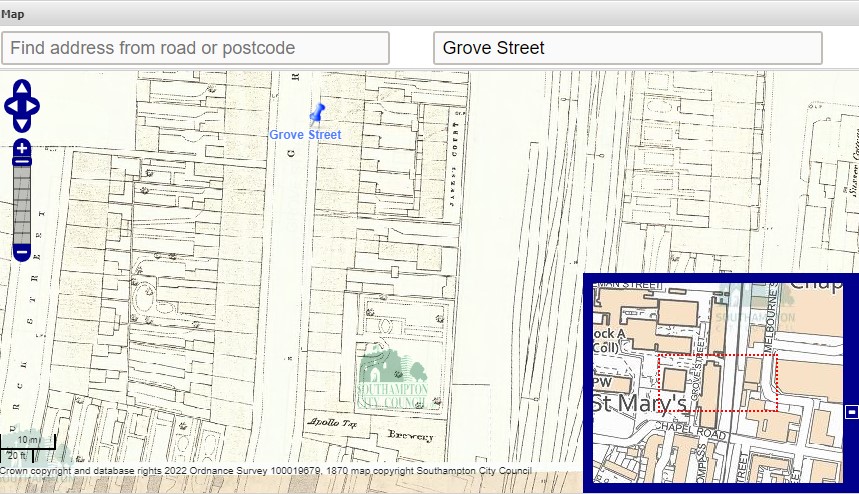The image size is (859, 494).
Task: Click the Southampton City Council watermark logo
Action: click(394, 380)
